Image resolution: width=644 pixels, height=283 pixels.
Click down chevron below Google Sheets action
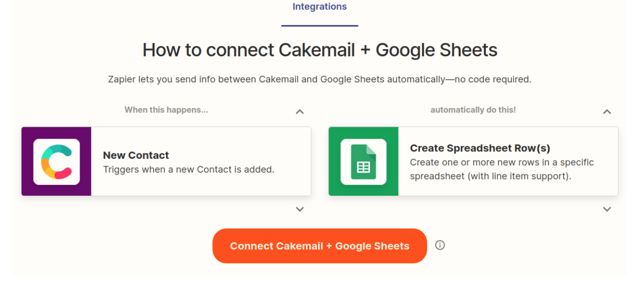pos(607,209)
